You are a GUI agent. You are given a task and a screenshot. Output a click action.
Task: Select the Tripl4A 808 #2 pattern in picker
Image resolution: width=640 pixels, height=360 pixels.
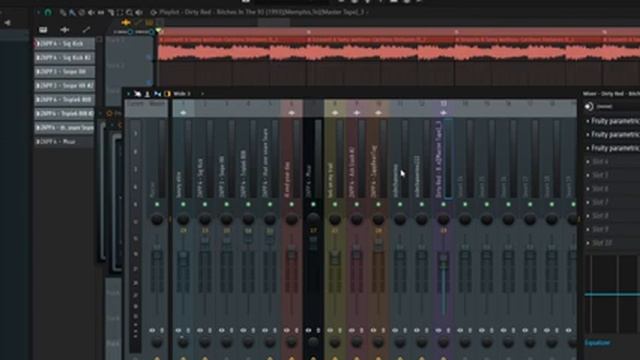pyautogui.click(x=64, y=113)
